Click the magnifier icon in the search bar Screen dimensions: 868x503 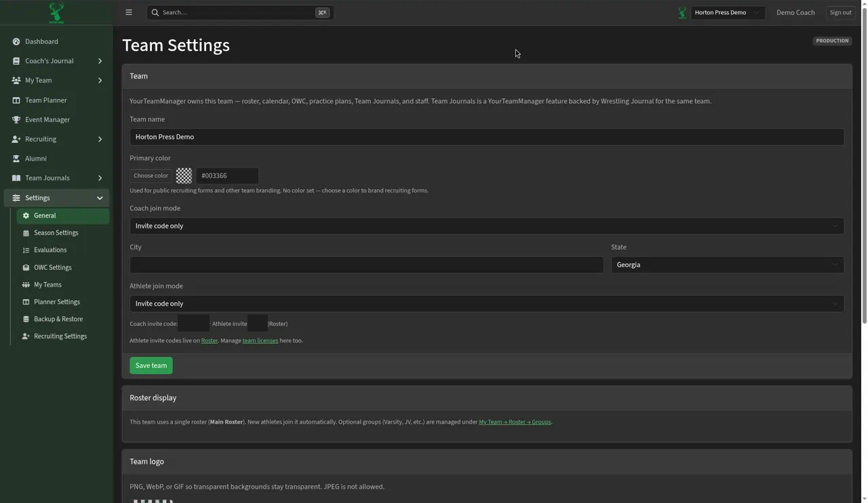coord(155,12)
